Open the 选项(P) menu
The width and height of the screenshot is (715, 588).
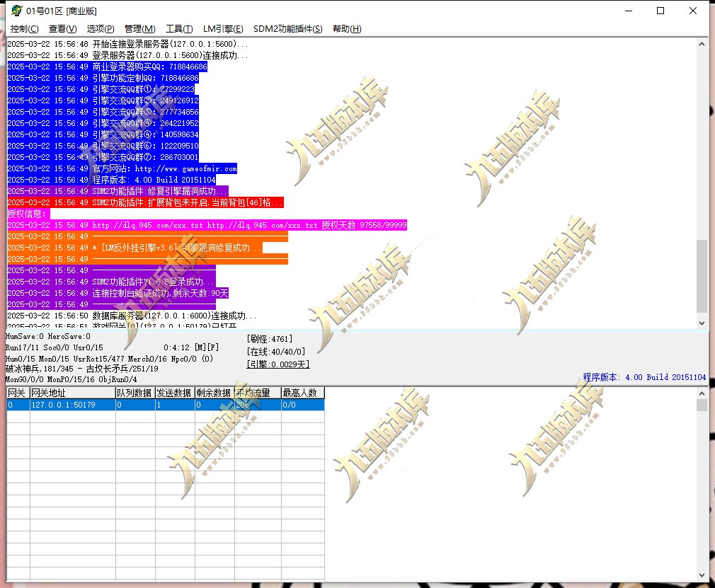pyautogui.click(x=101, y=29)
